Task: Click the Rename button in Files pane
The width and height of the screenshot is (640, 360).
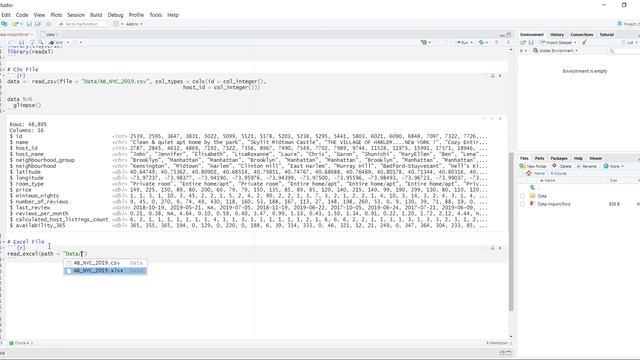Action: (586, 166)
